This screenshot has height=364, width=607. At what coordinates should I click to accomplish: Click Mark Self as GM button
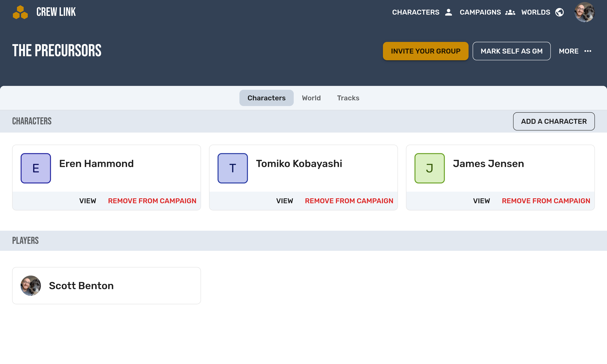(511, 51)
